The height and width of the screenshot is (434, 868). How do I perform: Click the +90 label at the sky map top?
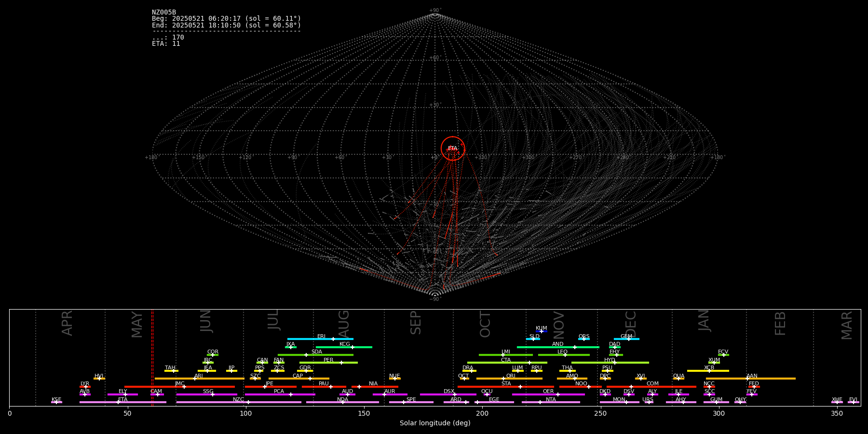pyautogui.click(x=434, y=11)
